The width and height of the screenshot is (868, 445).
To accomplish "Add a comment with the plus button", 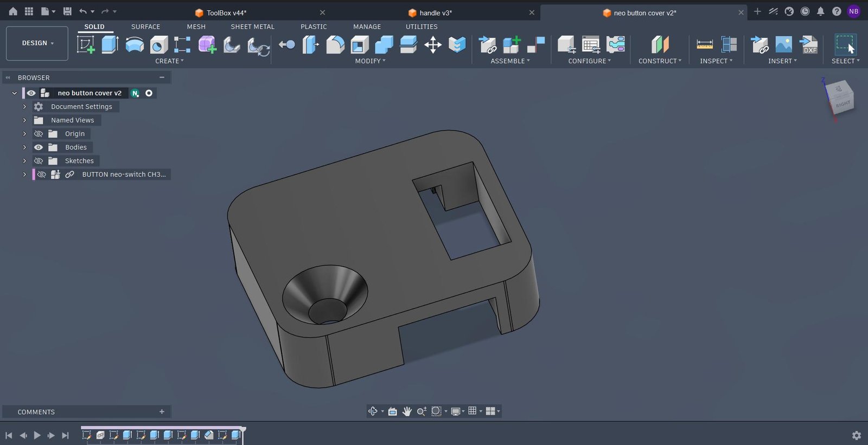I will (162, 412).
